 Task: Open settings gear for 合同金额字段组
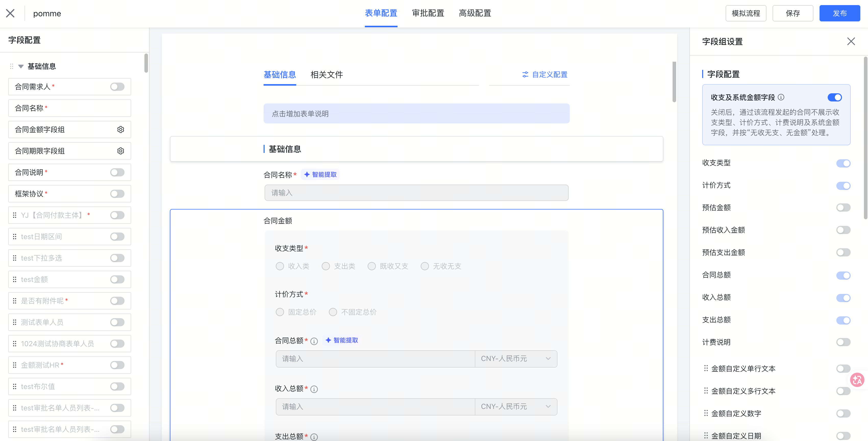121,129
